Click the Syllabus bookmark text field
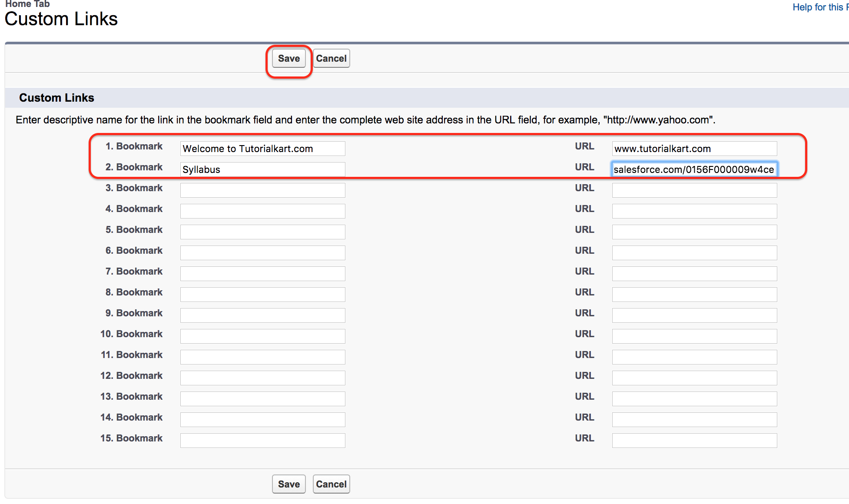849x504 pixels. (262, 169)
